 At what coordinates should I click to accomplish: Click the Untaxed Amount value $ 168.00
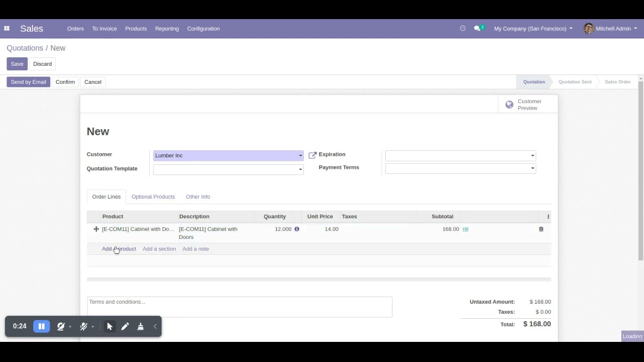pyautogui.click(x=540, y=302)
